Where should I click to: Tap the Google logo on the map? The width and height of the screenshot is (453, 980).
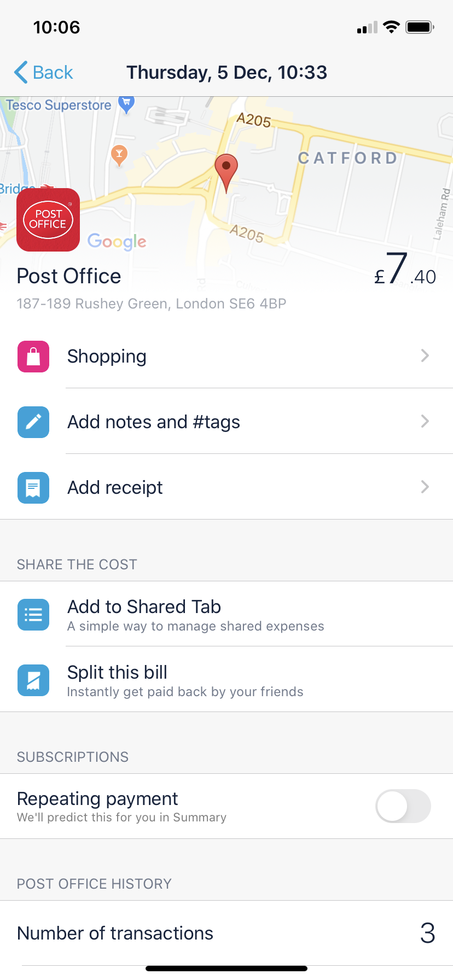[117, 241]
